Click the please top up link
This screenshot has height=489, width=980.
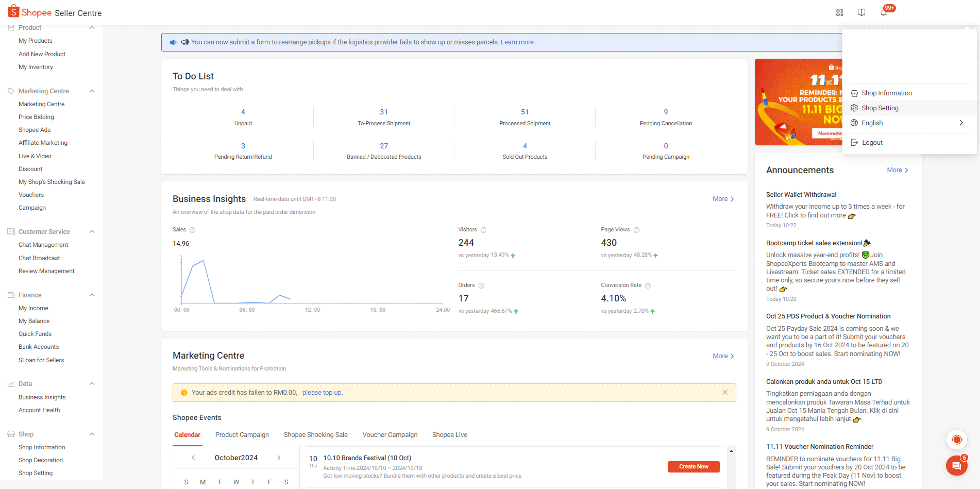coord(322,392)
